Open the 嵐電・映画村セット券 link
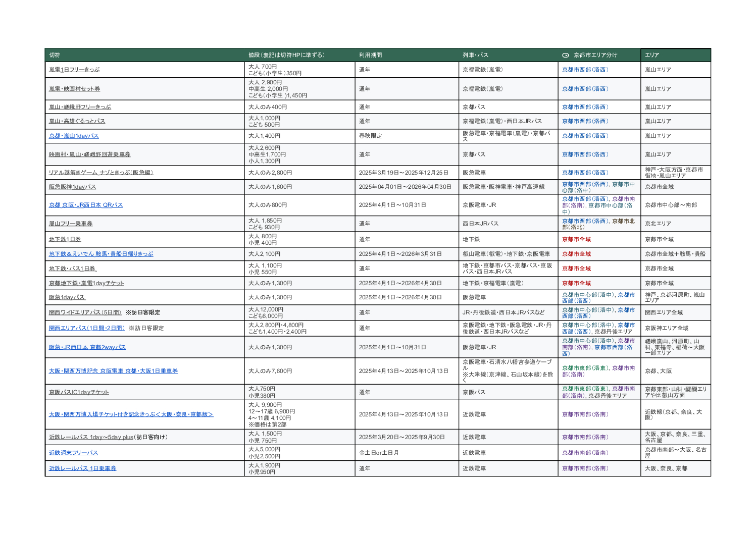Screen dimensions: 756x534 tap(74, 89)
